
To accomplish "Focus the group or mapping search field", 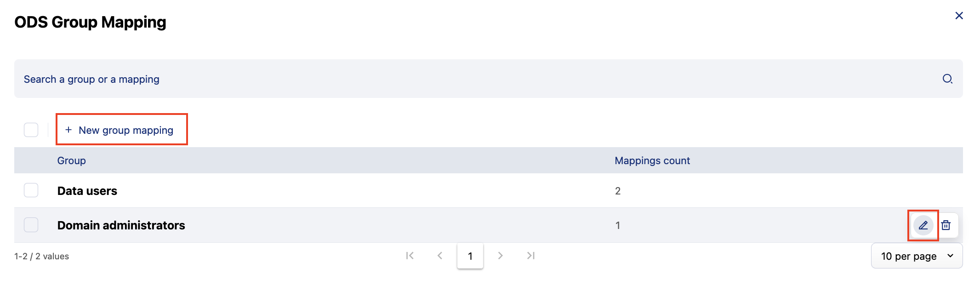I will [460, 79].
